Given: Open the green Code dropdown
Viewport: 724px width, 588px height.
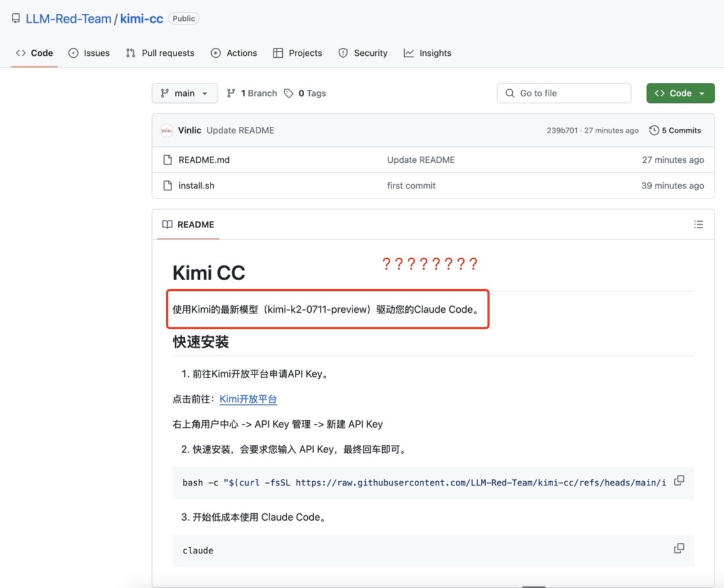Looking at the screenshot, I should point(680,93).
